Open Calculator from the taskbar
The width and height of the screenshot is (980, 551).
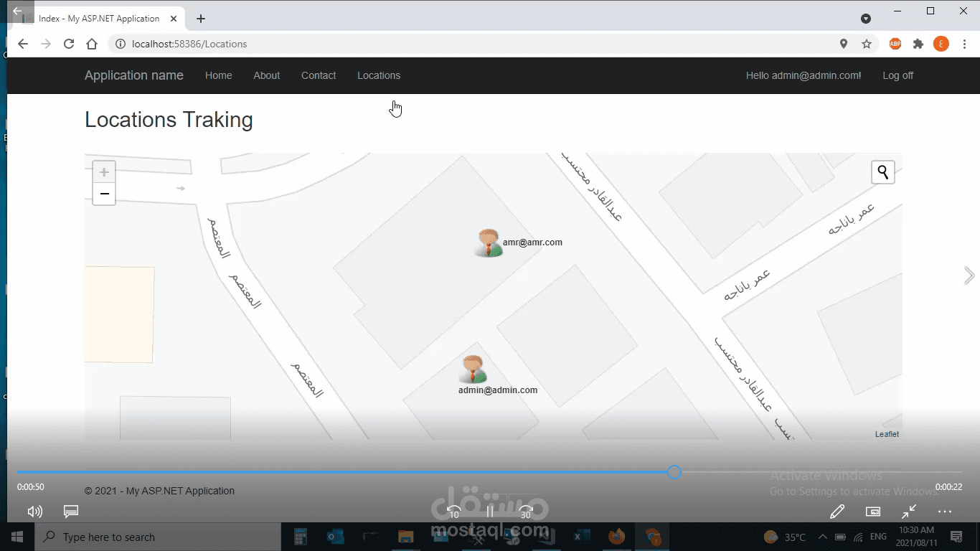(x=301, y=537)
